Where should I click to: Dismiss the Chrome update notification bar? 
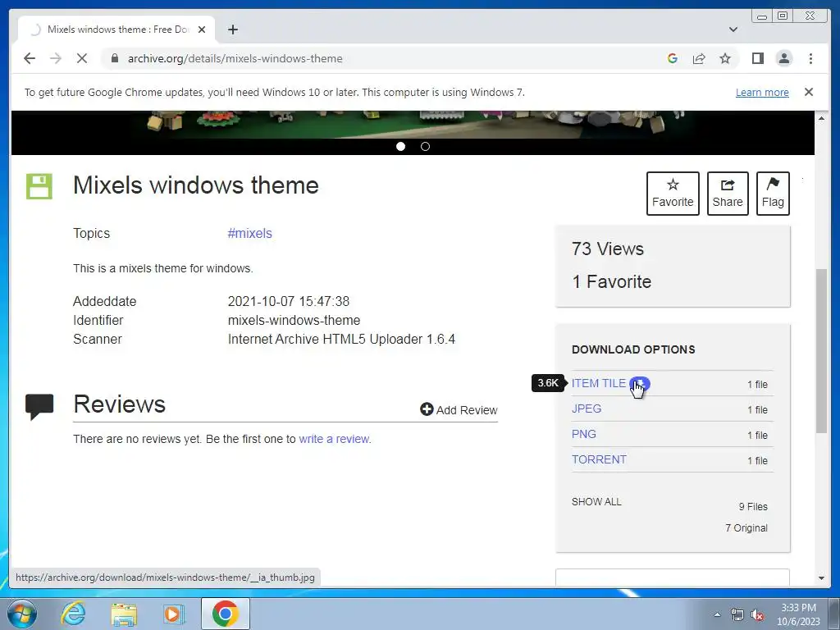click(x=809, y=92)
